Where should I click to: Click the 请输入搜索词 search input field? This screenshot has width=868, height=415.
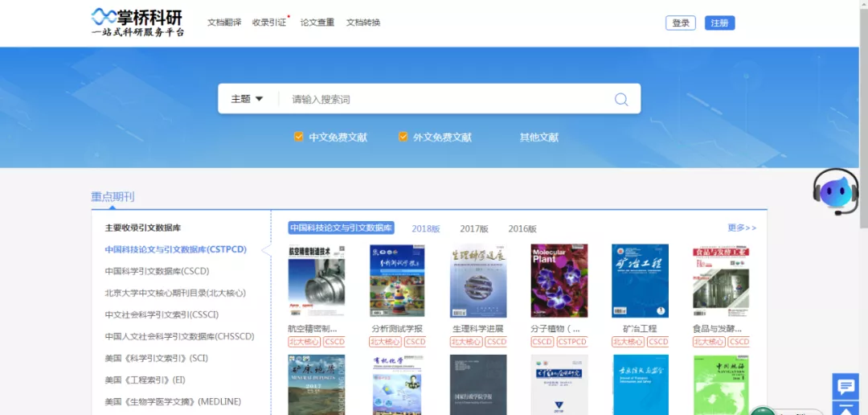(442, 99)
